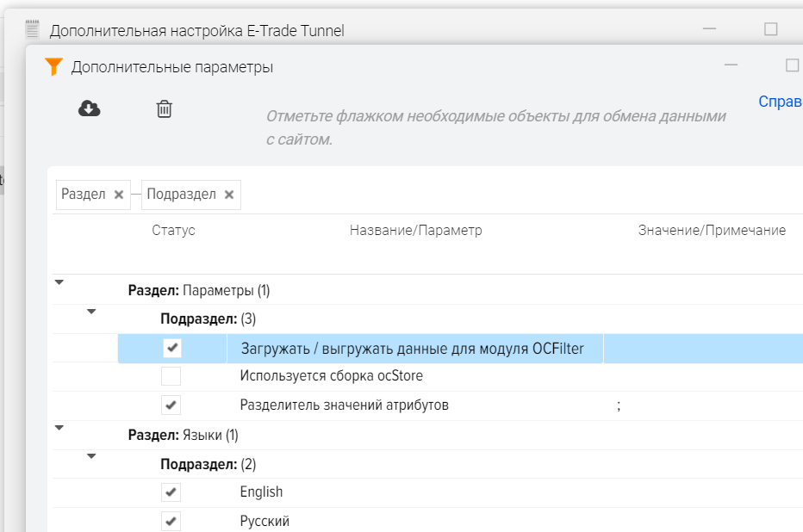803x532 pixels.
Task: Sort by Статус column header
Action: (173, 231)
